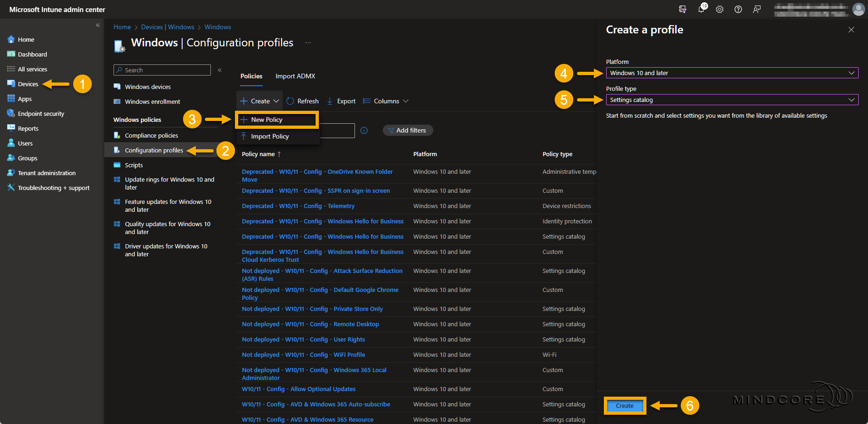
Task: Switch to the Import ADMX tab
Action: tap(295, 76)
